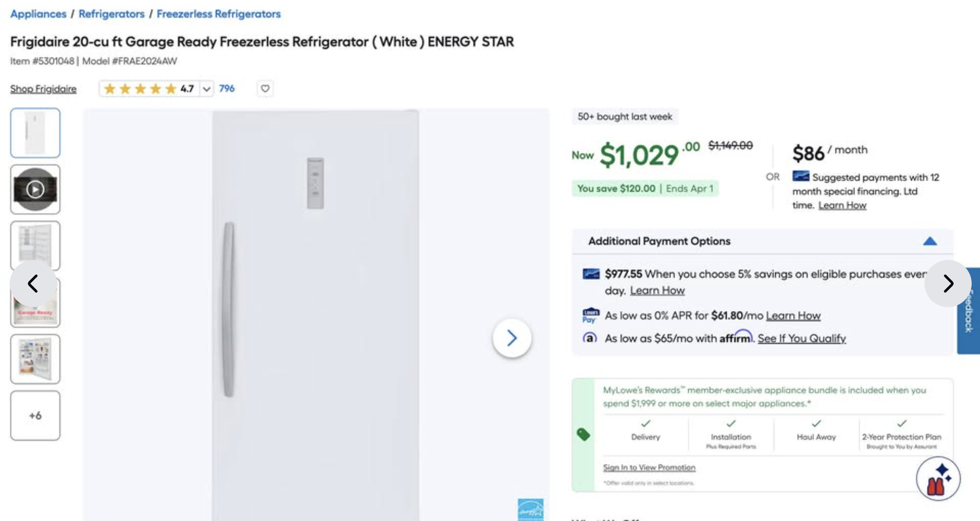The image size is (980, 521).
Task: Select the Model #FRAE2024AW text
Action: click(130, 61)
